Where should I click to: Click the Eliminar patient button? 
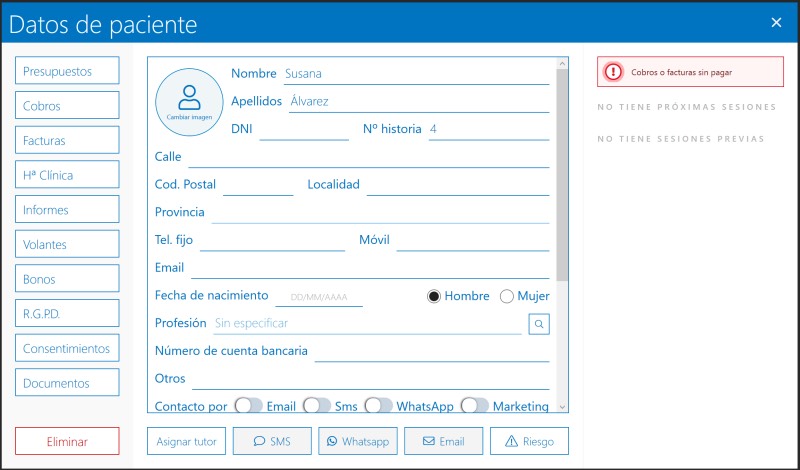click(x=67, y=441)
